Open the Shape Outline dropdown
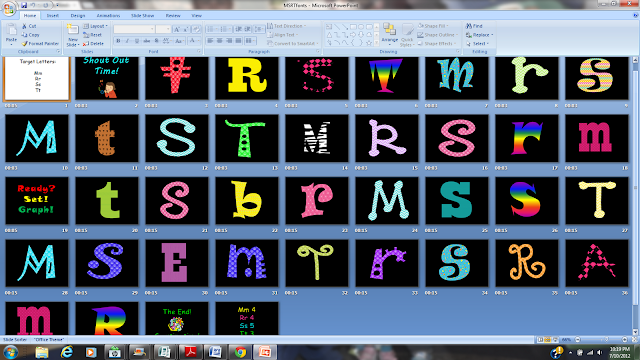The image size is (640, 360). (x=438, y=35)
